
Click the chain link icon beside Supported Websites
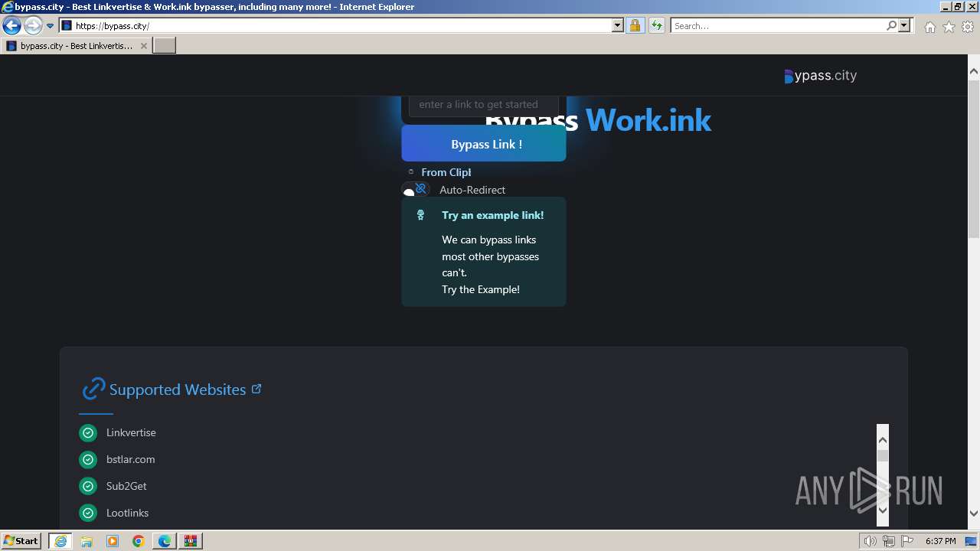pyautogui.click(x=93, y=389)
